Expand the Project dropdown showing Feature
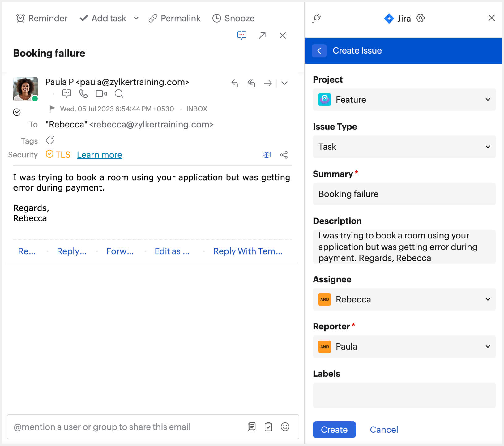Screen dimensions: 504x446 [404, 100]
